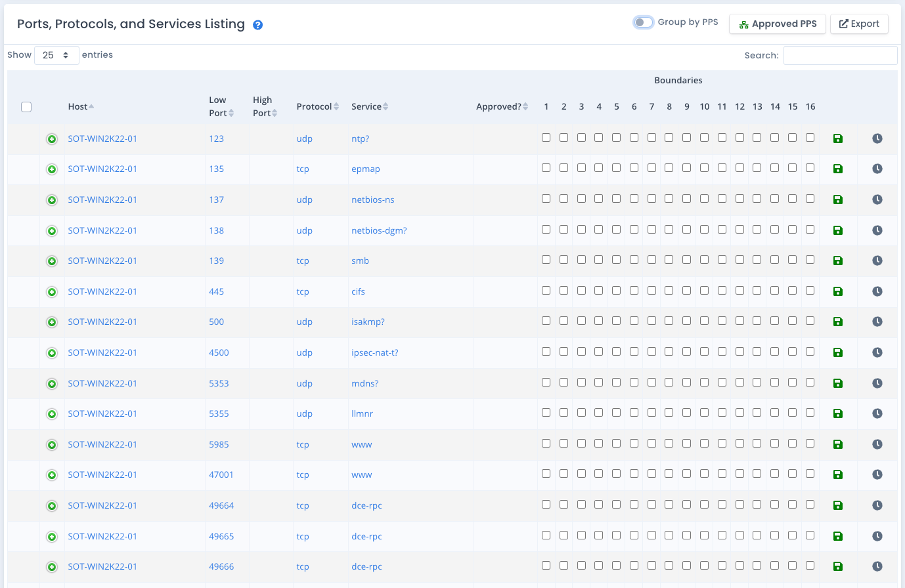The image size is (905, 588).
Task: Click the Approved PPS button
Action: pyautogui.click(x=778, y=24)
